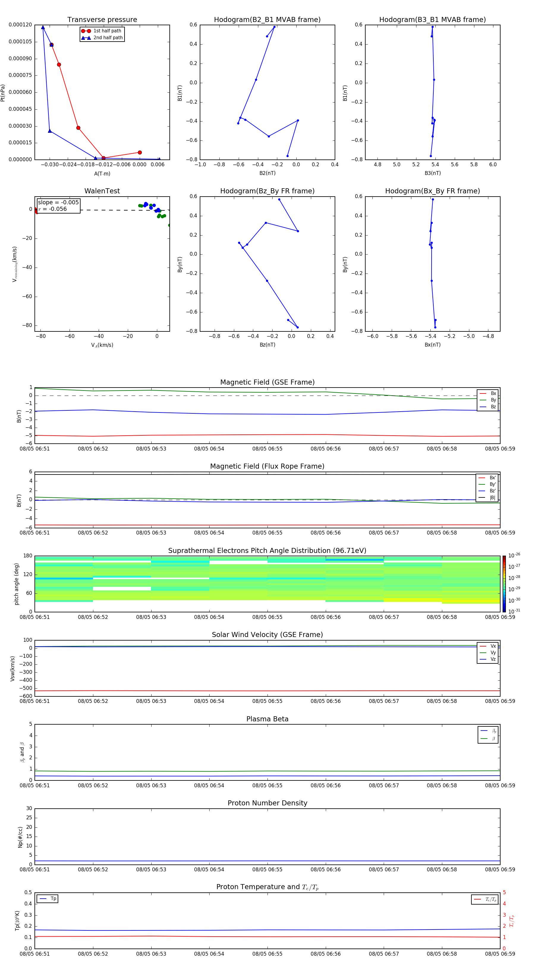This screenshot has width=535, height=980.
Task: Click the By legend entry in GSE plot
Action: click(488, 400)
